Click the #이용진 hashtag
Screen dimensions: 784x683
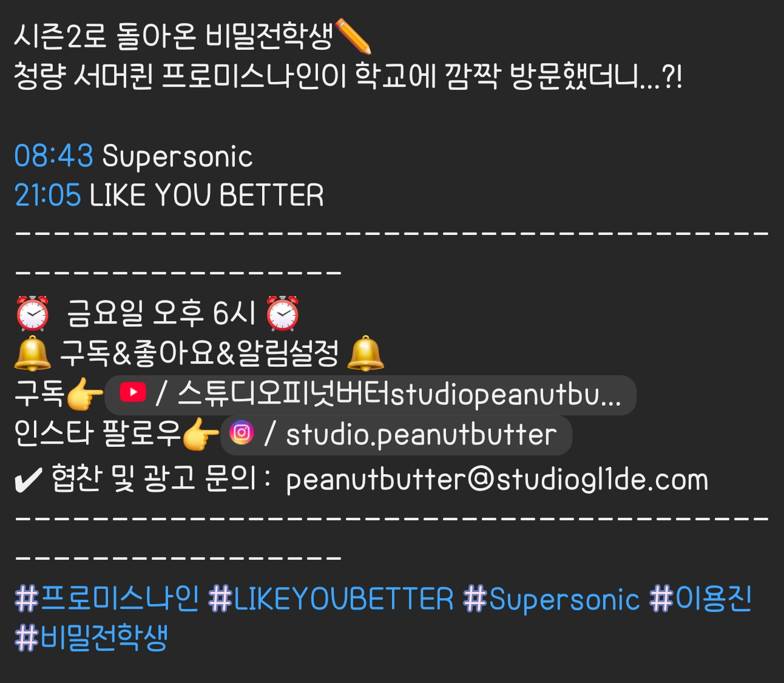pyautogui.click(x=701, y=599)
